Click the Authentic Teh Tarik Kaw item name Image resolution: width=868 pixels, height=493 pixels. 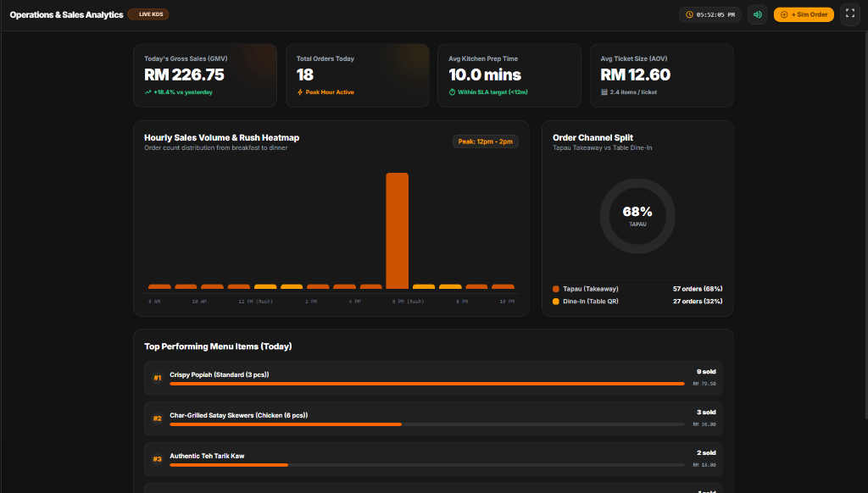click(x=207, y=456)
